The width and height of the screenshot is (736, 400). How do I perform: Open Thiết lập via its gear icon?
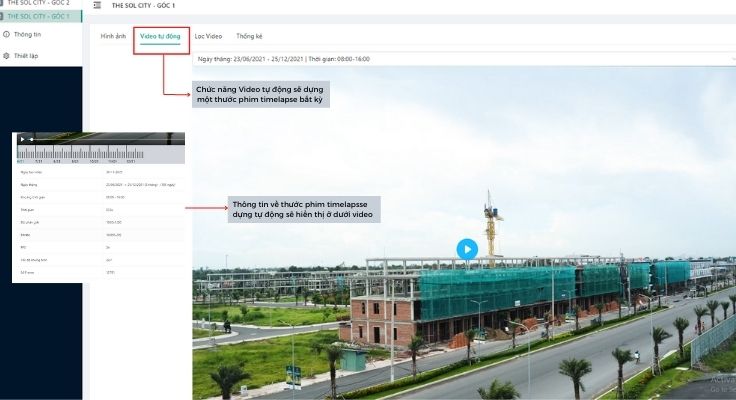[6, 55]
